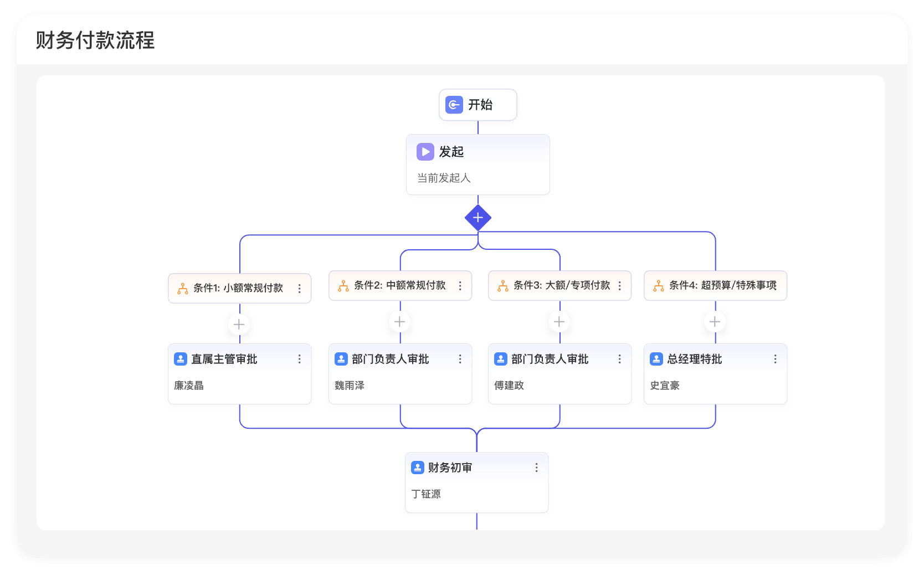Open the three-dot menu on 条件1: 小额常规付款

point(300,289)
